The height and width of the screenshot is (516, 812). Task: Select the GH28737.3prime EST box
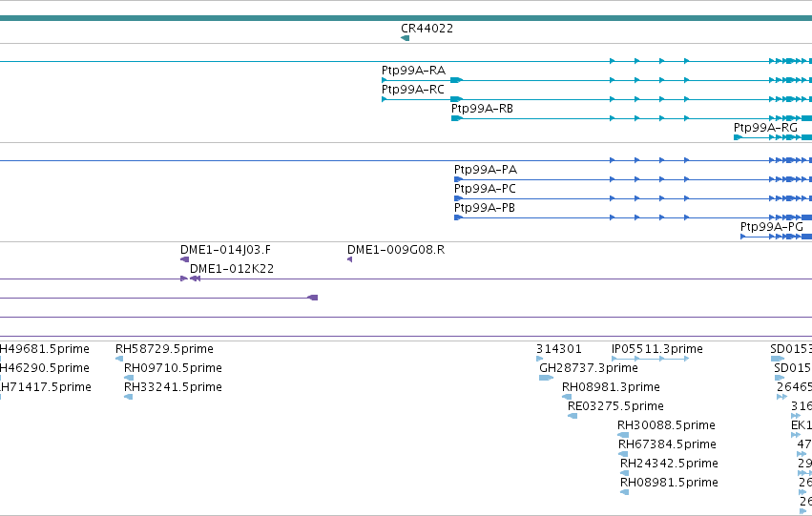(546, 378)
